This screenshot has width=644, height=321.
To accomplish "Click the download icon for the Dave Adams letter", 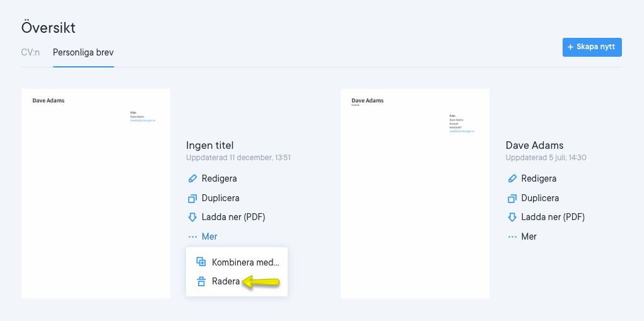I will coord(512,218).
